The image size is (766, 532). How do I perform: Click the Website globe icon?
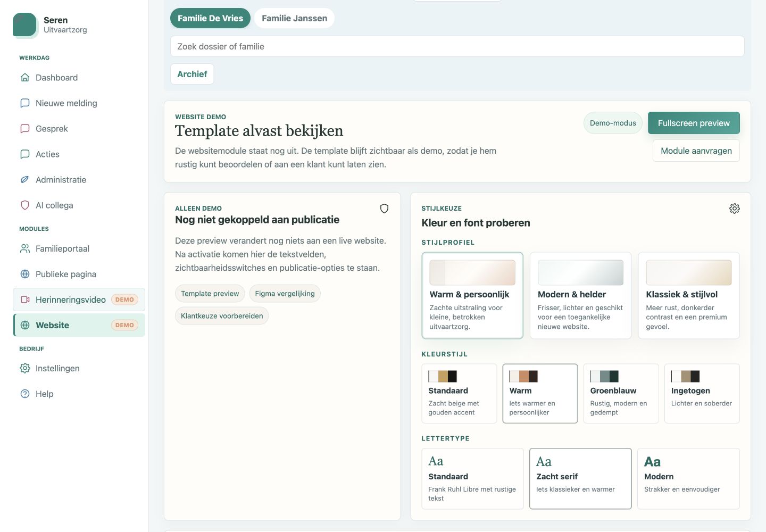click(25, 325)
